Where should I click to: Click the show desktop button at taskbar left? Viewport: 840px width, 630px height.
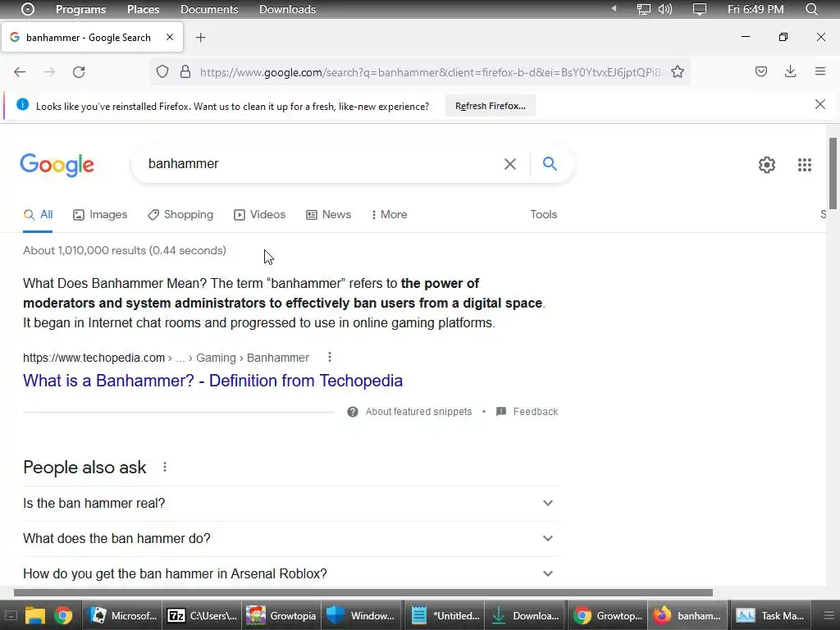(10, 615)
